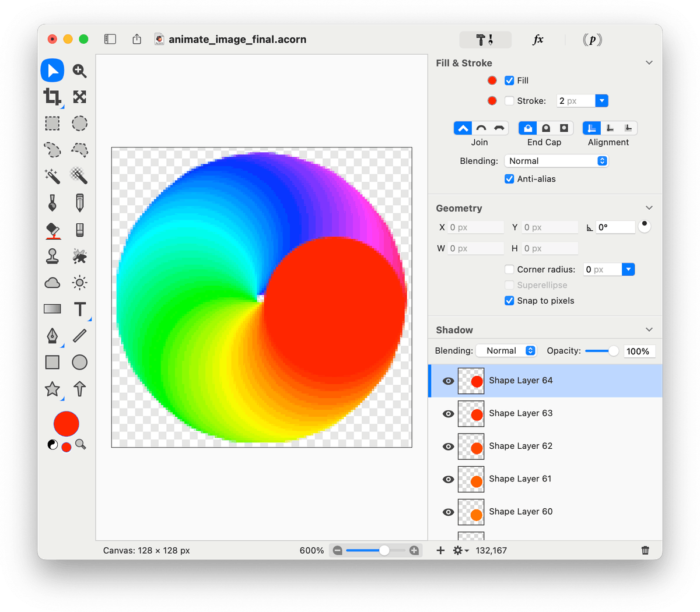Click the Fill color red swatch
Screen dimensions: 700x612
coord(492,81)
